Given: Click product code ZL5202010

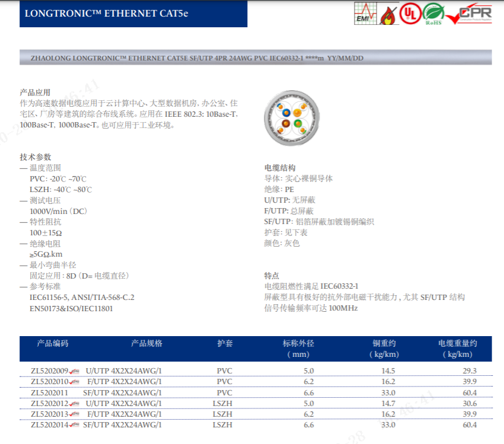Looking at the screenshot, I should 49,381.
